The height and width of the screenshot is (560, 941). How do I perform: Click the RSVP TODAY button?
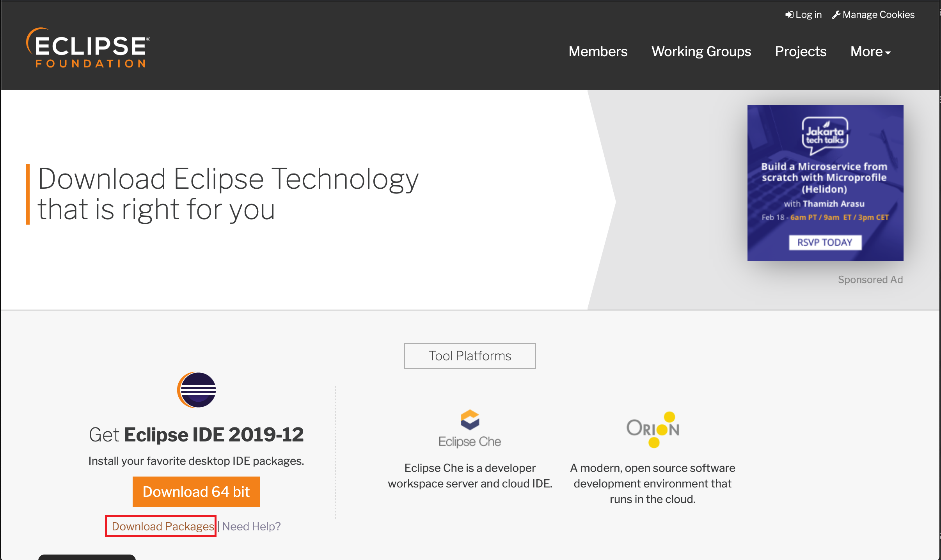825,242
